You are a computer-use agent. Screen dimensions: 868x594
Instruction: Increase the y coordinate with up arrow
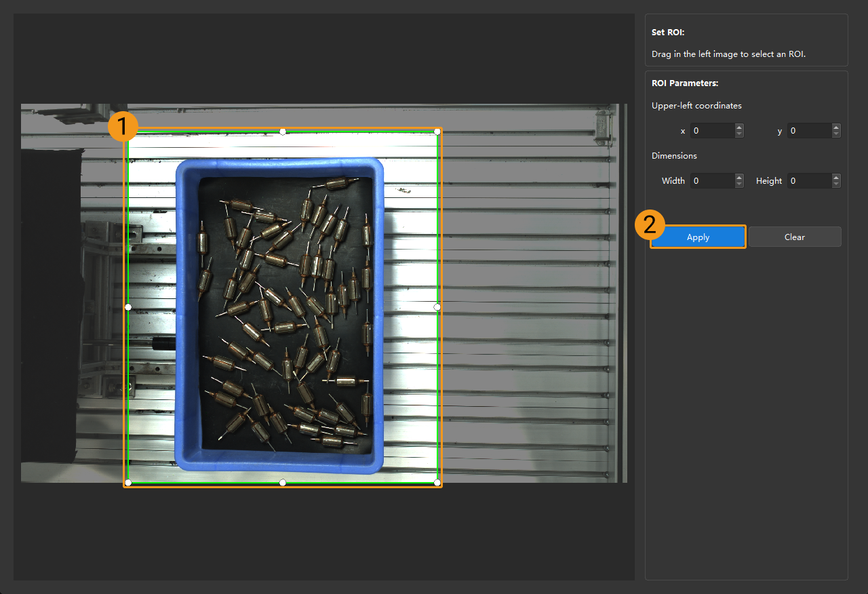coord(836,127)
